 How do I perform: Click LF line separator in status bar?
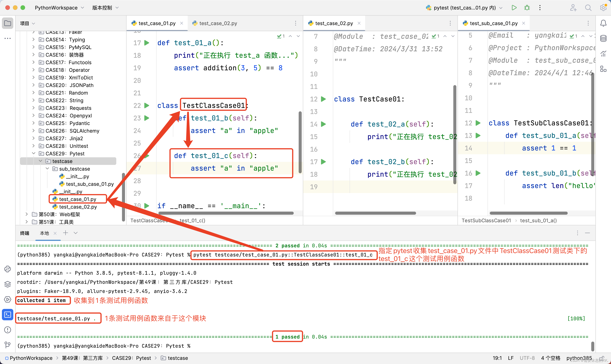[511, 358]
